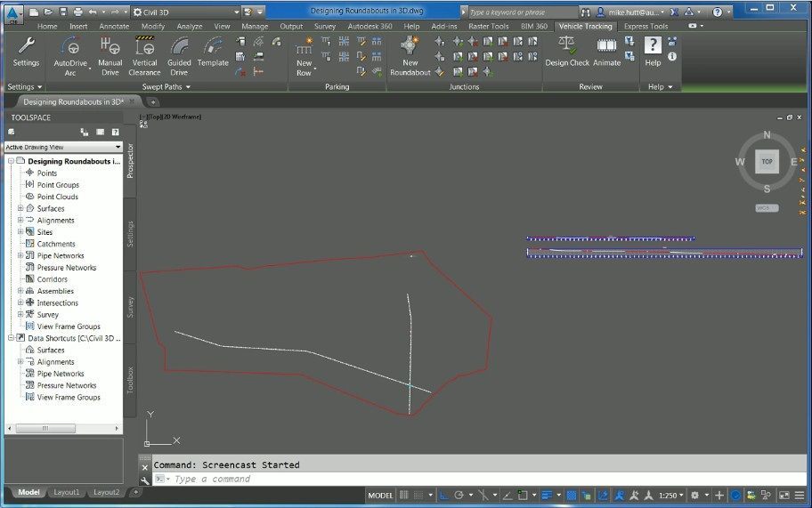812x508 pixels.
Task: Toggle transparency checkered icon in status bar
Action: coord(572,495)
